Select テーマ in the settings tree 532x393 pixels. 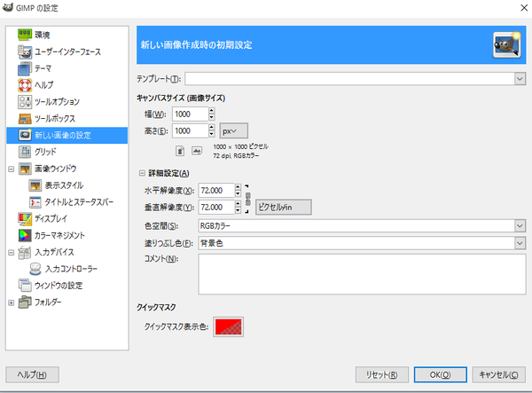click(x=43, y=68)
